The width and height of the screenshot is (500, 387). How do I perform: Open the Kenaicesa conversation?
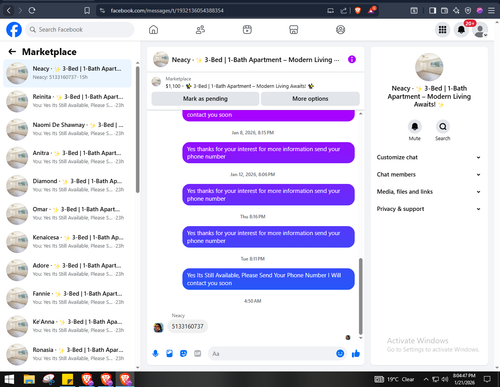click(x=68, y=242)
